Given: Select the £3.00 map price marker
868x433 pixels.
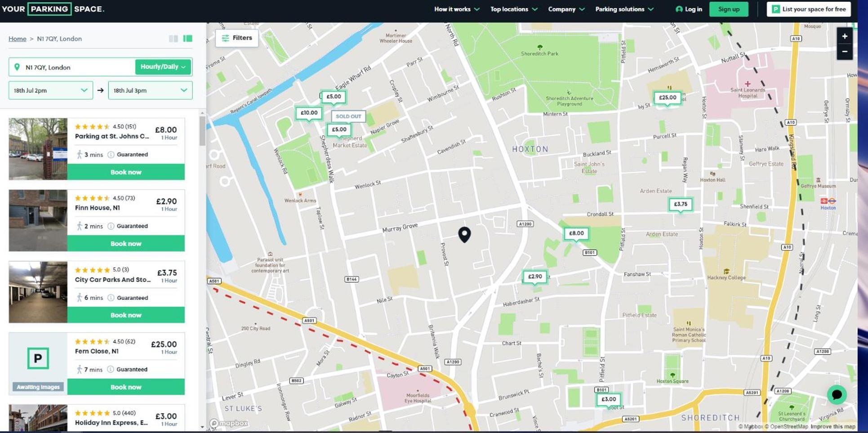Looking at the screenshot, I should point(608,399).
